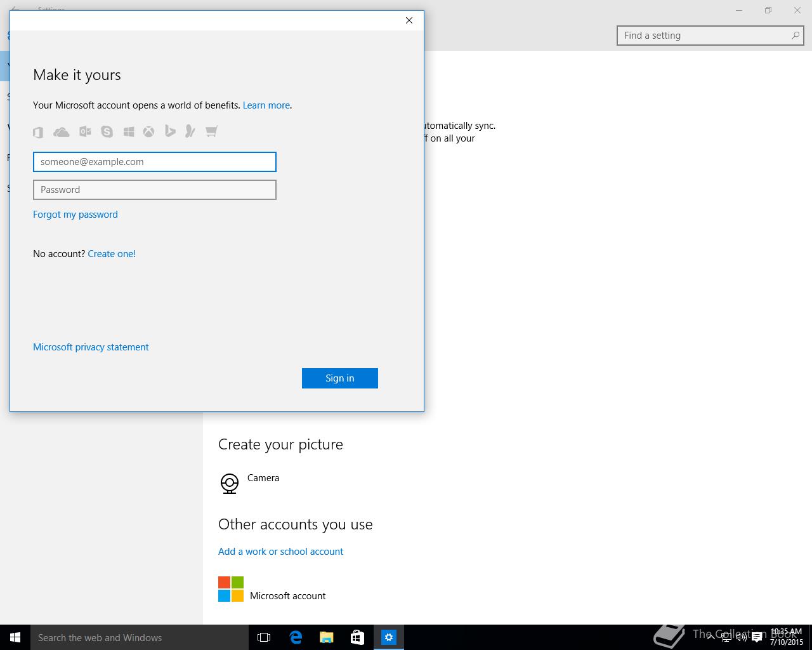Click the Skype icon in benefits row

(107, 131)
